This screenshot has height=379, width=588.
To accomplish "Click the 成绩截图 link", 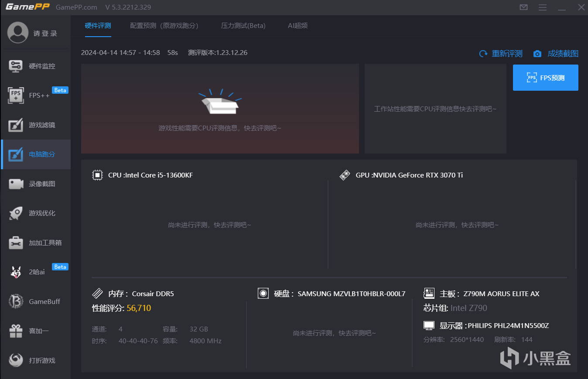I will click(x=563, y=54).
